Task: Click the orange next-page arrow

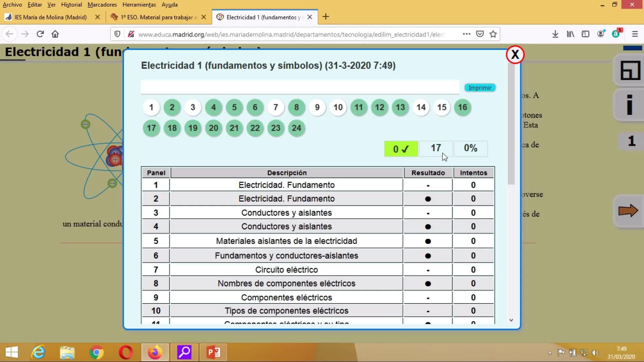Action: (x=628, y=211)
